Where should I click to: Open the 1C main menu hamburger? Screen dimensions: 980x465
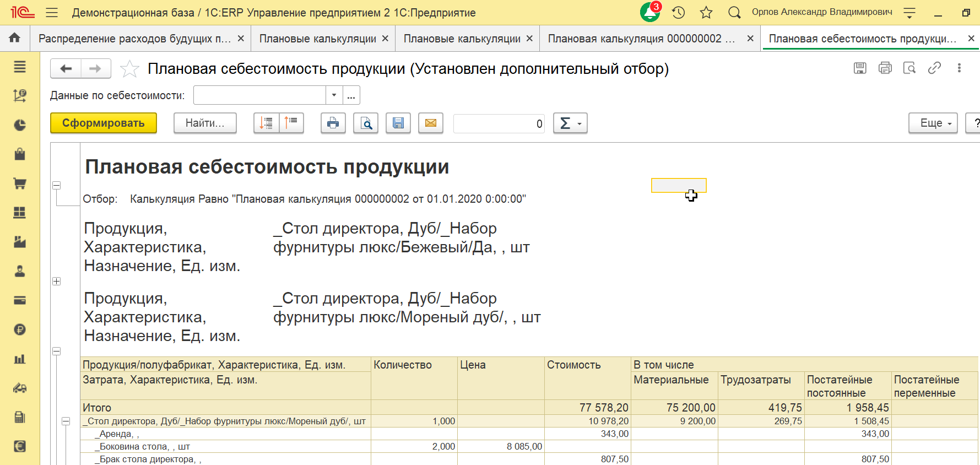[x=52, y=13]
